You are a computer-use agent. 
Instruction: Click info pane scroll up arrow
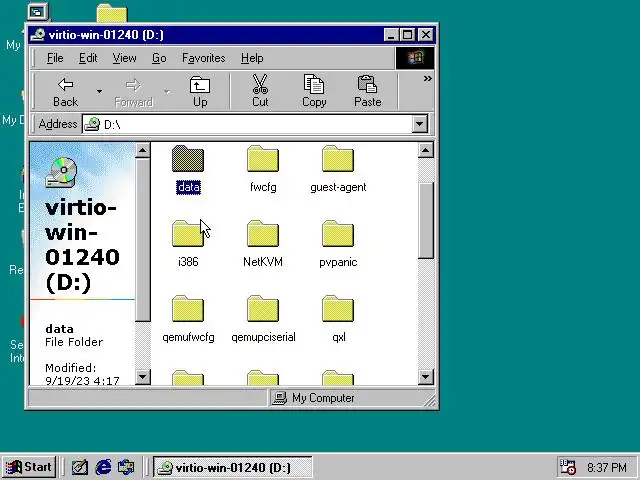(x=142, y=150)
